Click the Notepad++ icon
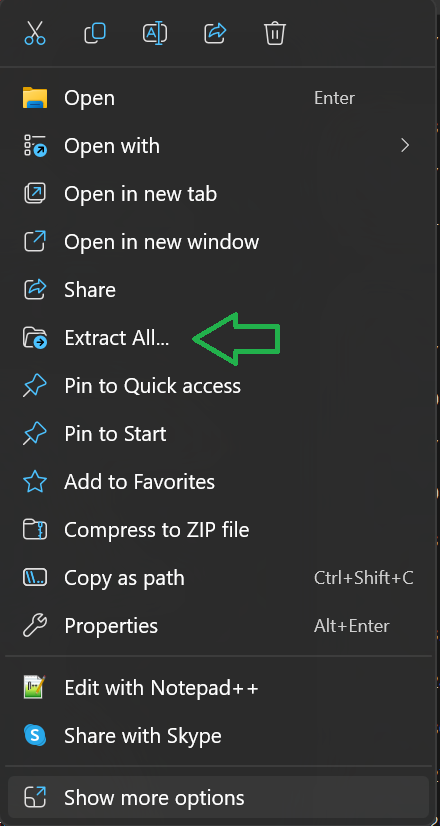Viewport: 440px width, 826px height. 35,687
